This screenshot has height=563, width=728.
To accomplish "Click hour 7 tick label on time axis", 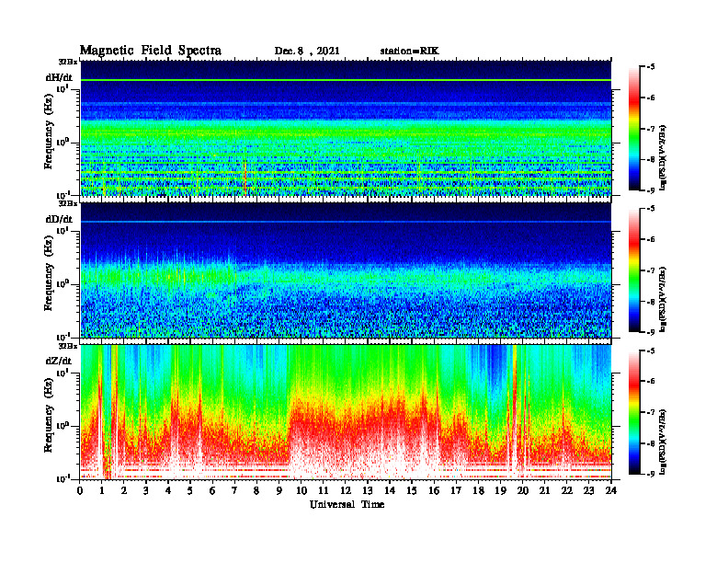I will click(x=234, y=490).
